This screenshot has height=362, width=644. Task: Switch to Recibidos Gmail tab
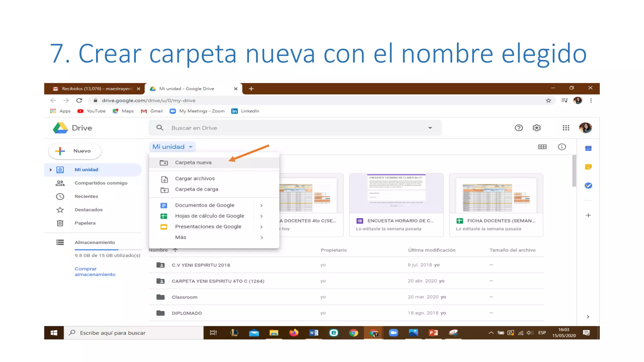(94, 89)
